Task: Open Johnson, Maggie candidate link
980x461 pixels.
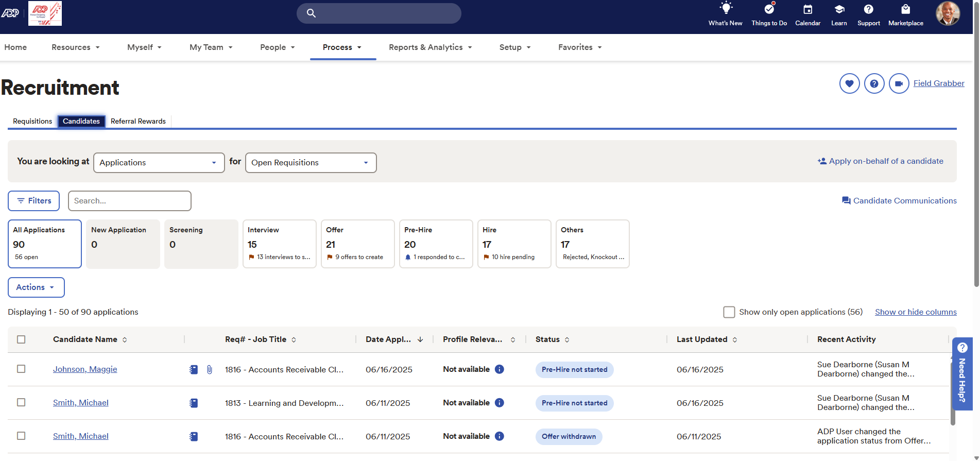Action: click(x=85, y=369)
